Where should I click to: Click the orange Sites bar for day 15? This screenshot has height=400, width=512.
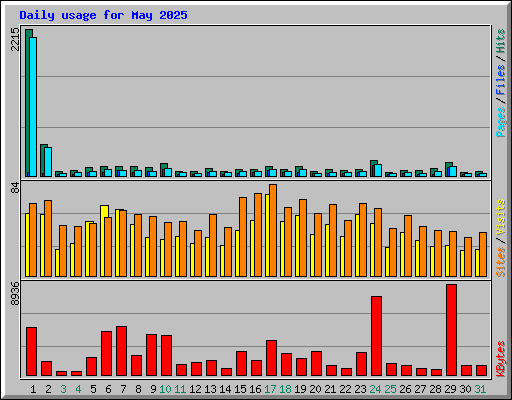(x=243, y=237)
